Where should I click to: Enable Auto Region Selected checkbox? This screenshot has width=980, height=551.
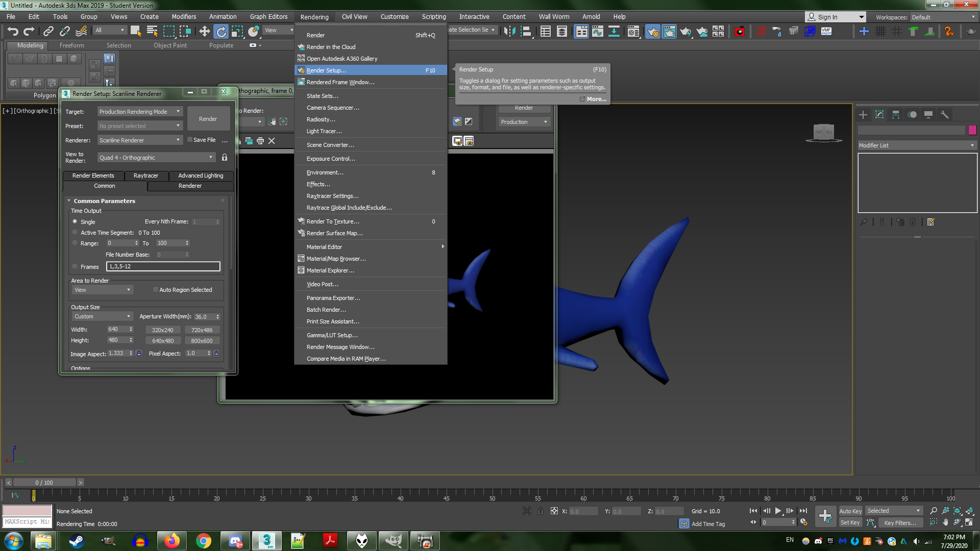[156, 290]
